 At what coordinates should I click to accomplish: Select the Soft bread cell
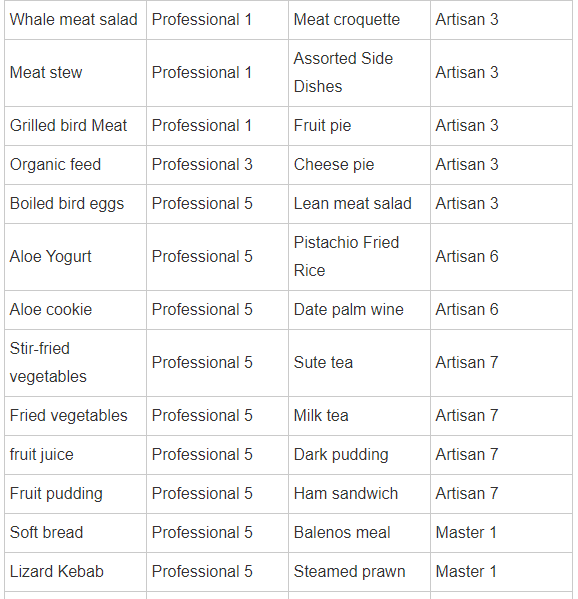(x=75, y=533)
